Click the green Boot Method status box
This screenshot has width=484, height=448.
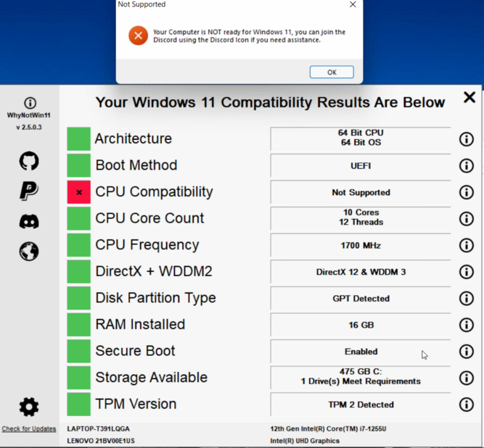click(78, 165)
